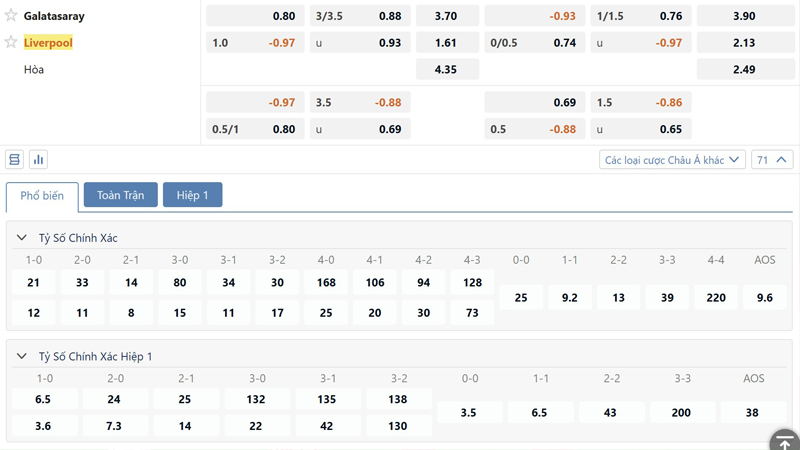The width and height of the screenshot is (800, 450).
Task: Switch to the Hiệp 1 tab
Action: [x=192, y=195]
